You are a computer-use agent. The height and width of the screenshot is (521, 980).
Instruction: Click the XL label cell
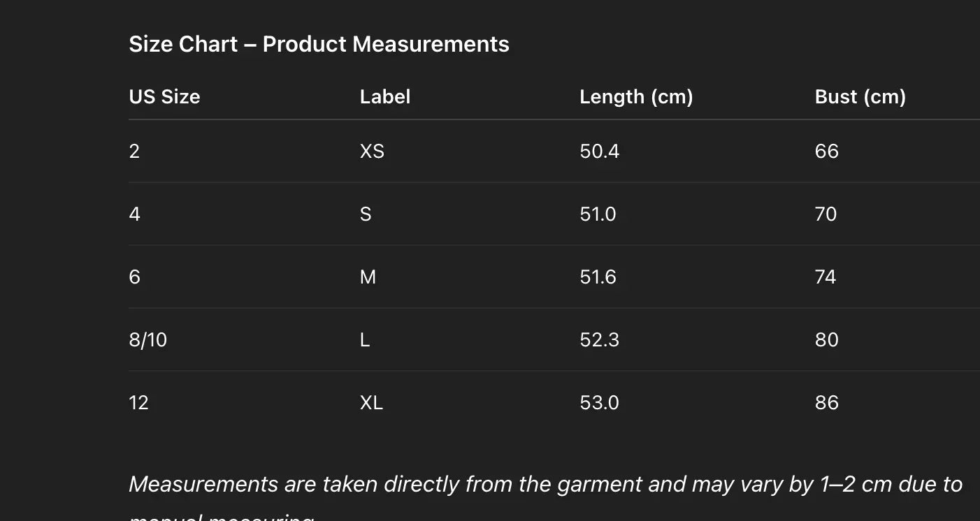coord(371,403)
